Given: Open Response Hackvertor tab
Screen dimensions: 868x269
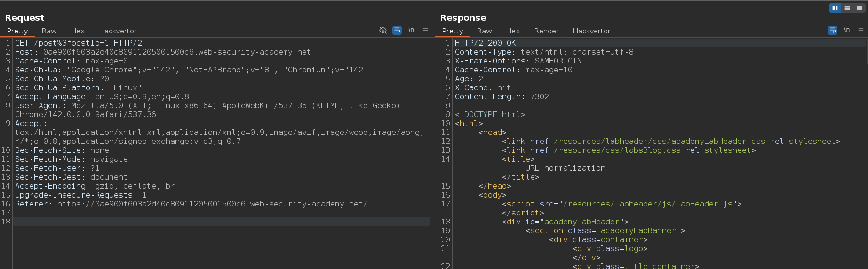Looking at the screenshot, I should click(x=591, y=31).
